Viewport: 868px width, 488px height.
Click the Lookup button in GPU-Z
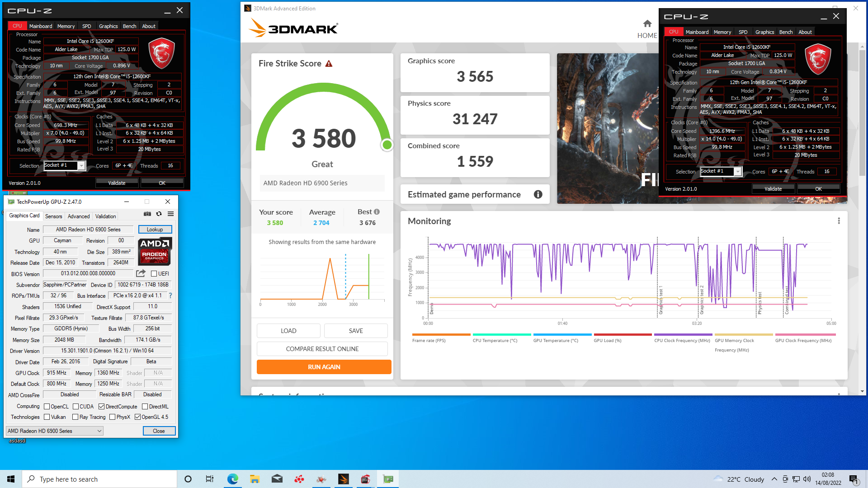155,230
